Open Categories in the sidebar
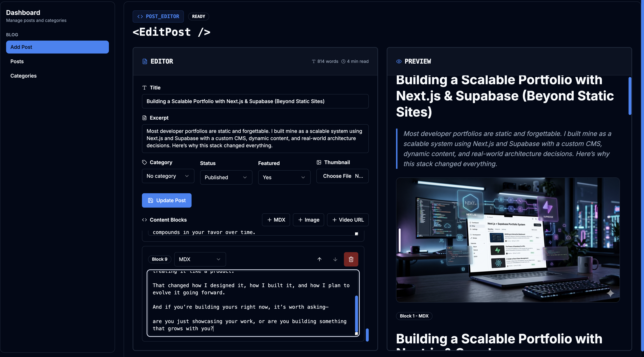The image size is (644, 357). click(57, 76)
